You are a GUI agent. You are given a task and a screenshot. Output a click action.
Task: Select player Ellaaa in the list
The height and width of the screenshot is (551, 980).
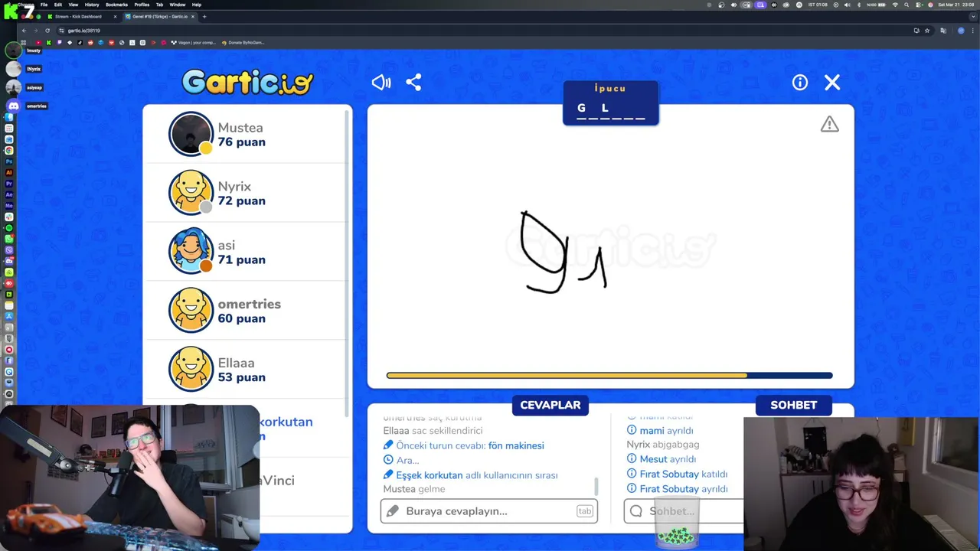tap(247, 370)
